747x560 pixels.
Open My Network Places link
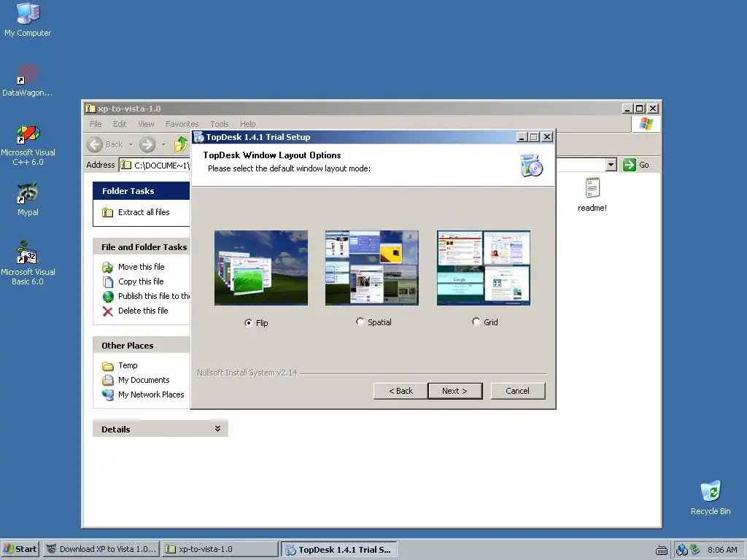point(151,394)
